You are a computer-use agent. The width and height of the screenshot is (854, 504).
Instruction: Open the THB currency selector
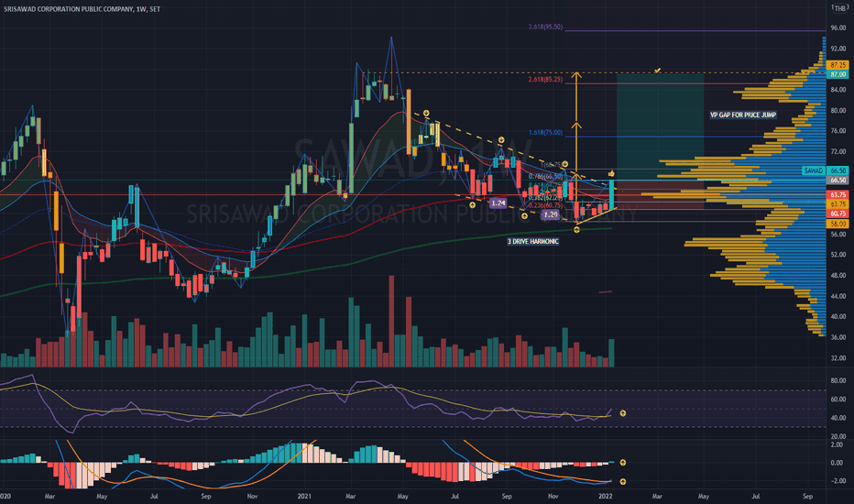point(839,7)
